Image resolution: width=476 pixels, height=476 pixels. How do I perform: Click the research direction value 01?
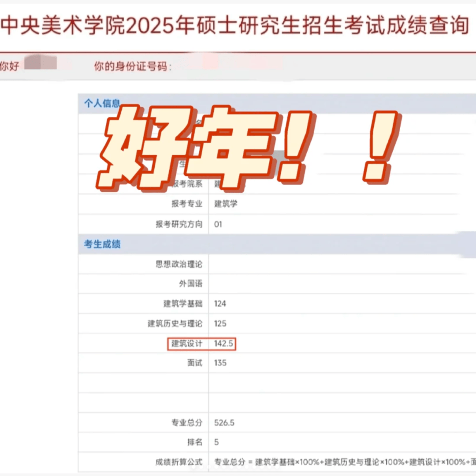tap(218, 224)
